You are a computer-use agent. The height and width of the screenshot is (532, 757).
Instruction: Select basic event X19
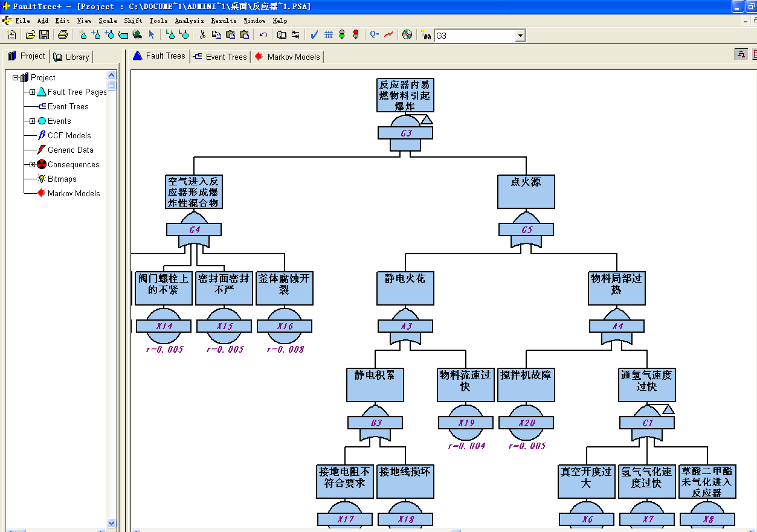466,423
